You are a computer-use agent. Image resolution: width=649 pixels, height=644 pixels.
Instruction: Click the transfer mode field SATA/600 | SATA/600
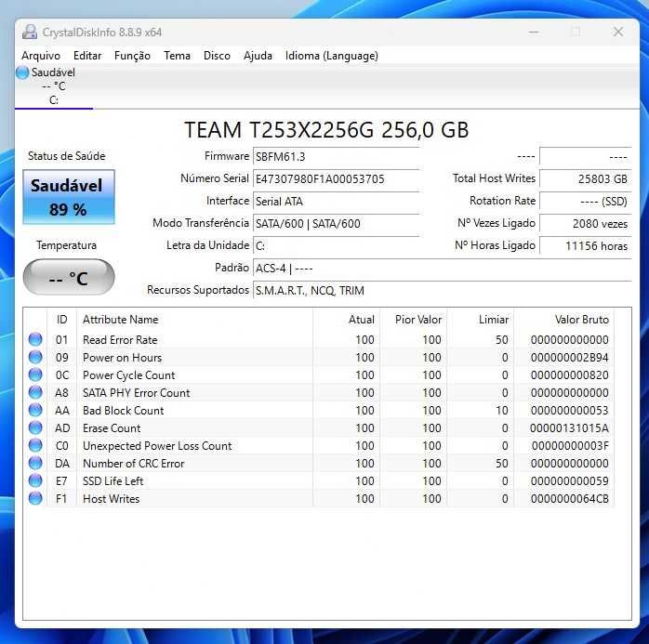336,224
